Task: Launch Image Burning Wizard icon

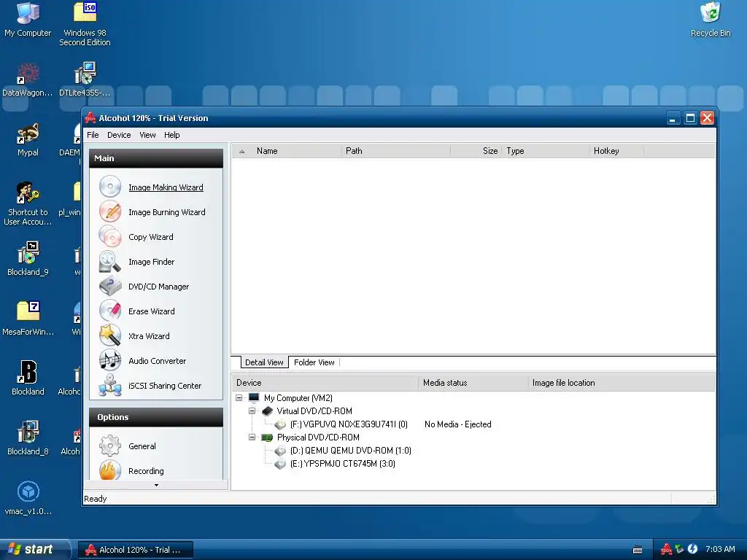Action: coord(110,211)
